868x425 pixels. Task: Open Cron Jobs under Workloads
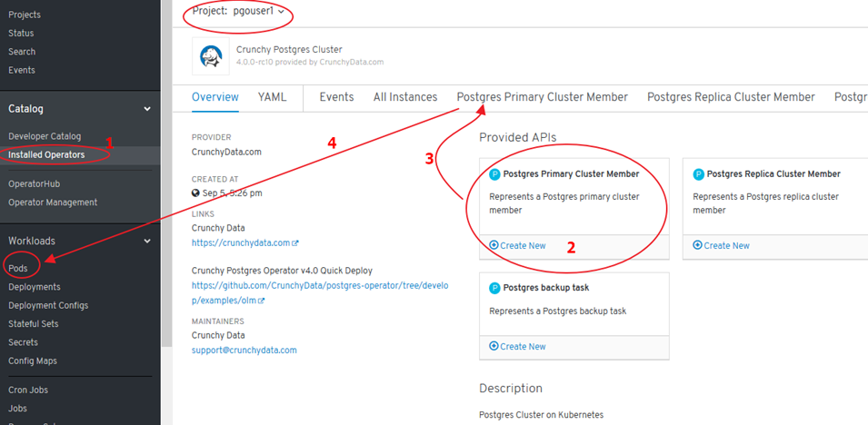(28, 390)
